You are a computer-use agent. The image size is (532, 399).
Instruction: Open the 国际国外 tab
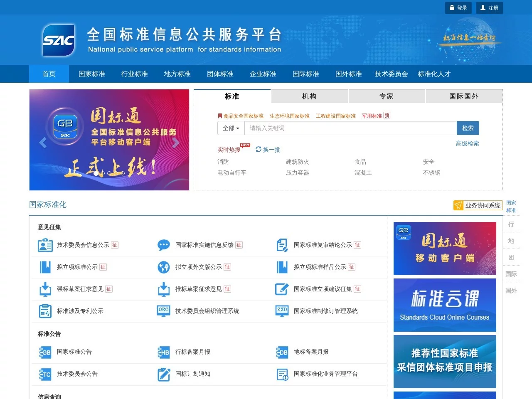tap(464, 96)
